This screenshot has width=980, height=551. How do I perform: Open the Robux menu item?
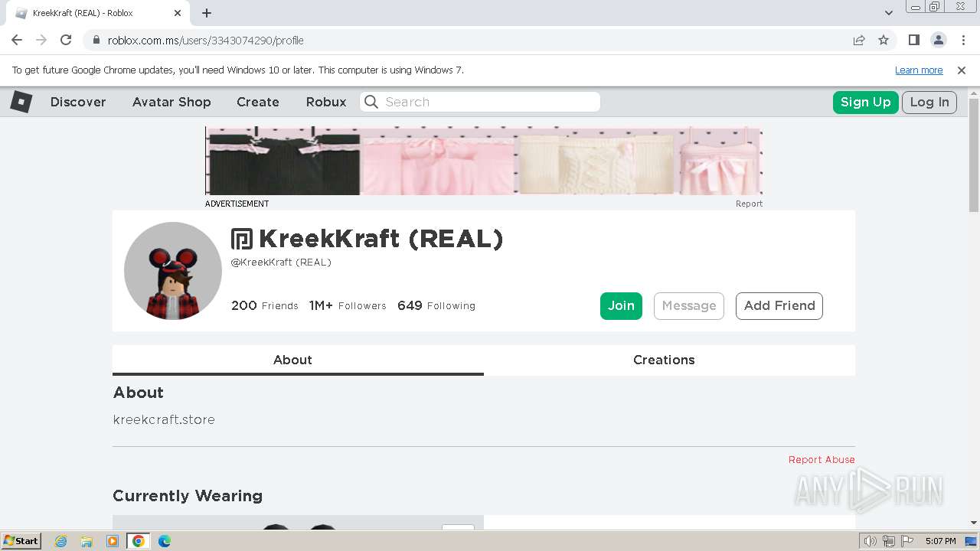[x=326, y=102]
